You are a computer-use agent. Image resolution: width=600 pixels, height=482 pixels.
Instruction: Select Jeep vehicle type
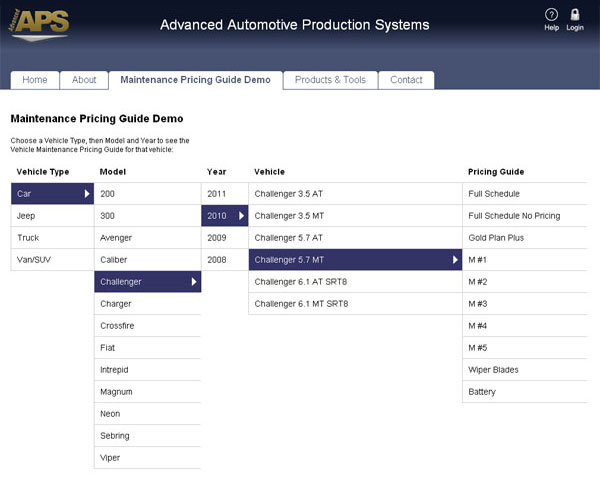pos(52,216)
